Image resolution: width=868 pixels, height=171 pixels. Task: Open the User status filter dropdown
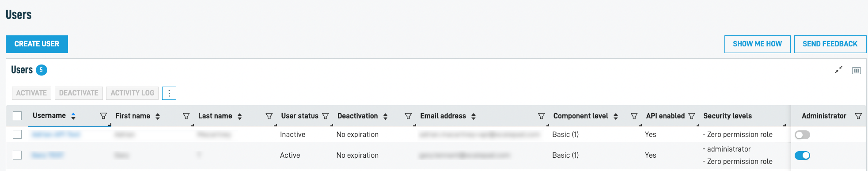tap(326, 116)
